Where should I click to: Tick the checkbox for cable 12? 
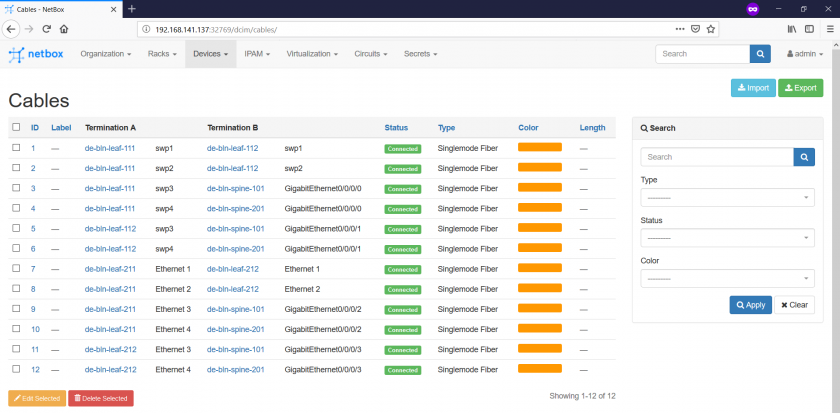coord(16,369)
